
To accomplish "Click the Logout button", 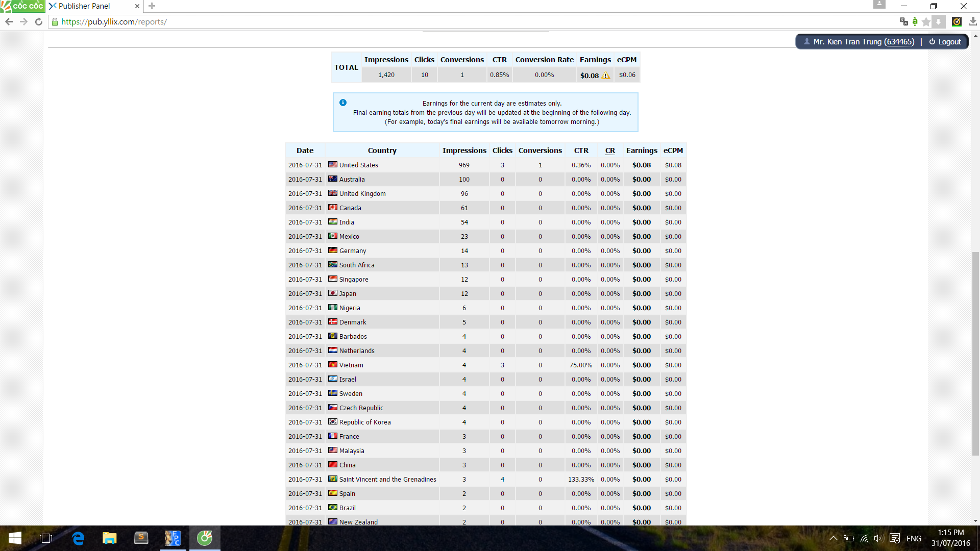I will pos(945,42).
